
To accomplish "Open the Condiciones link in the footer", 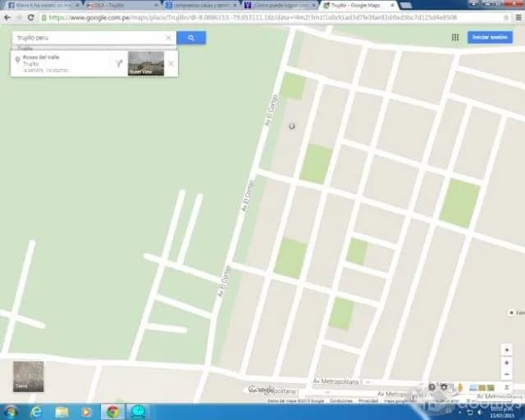I will [x=341, y=401].
